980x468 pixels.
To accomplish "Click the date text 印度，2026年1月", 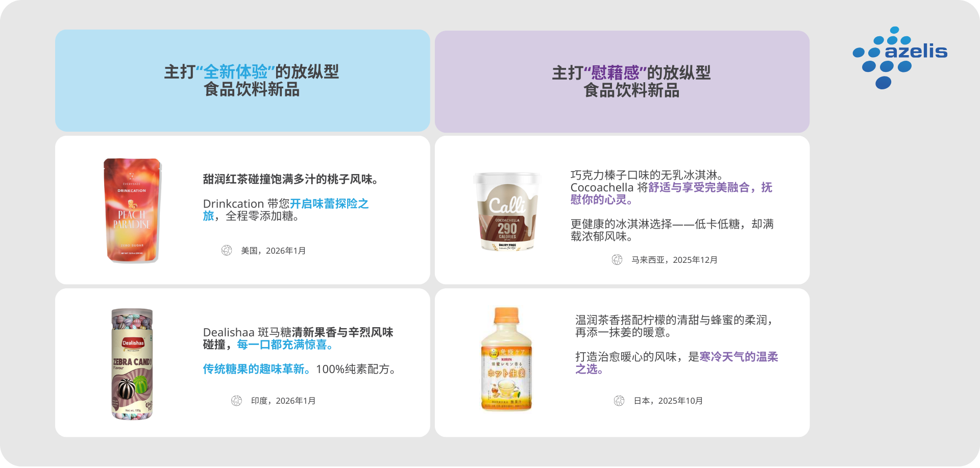I will (x=283, y=401).
